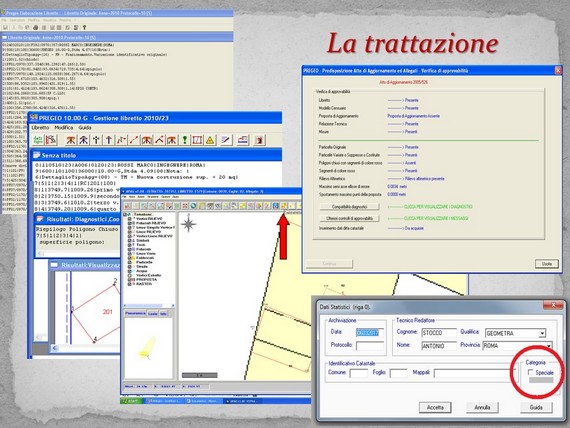Switch to the Info tab beside Panoramica
Image resolution: width=570 pixels, height=428 pixels.
[164, 313]
